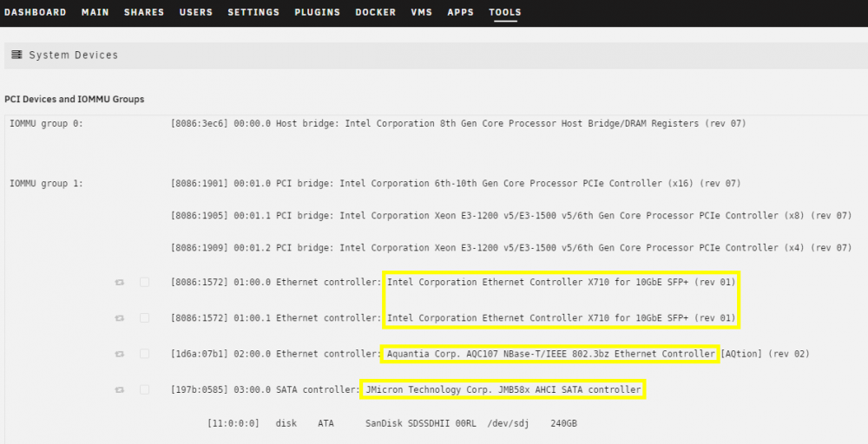Click the PCIe Controller (x4) bridge entry
Screen dimensions: 868x444
pos(511,248)
